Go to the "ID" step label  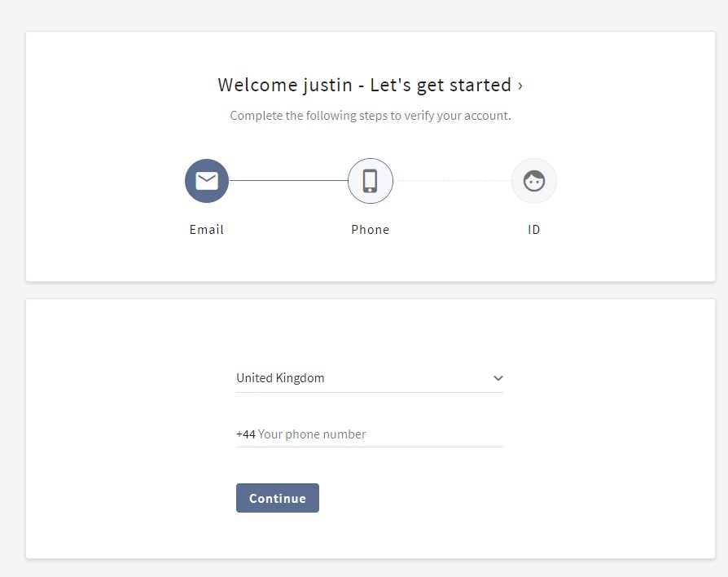point(534,230)
